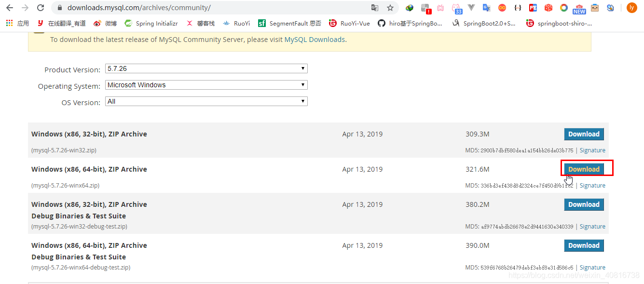The image size is (644, 284).
Task: Bookmark this page with the star icon
Action: click(390, 8)
